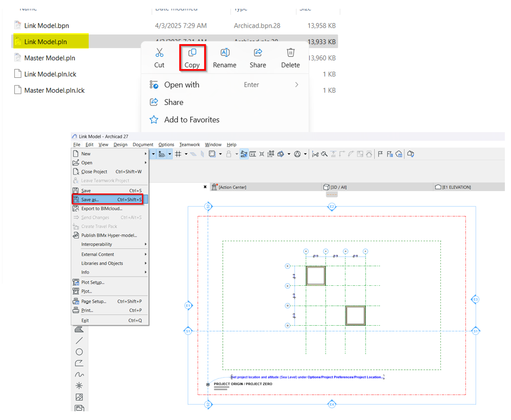
Task: Select the Master Model.pln file
Action: [50, 58]
